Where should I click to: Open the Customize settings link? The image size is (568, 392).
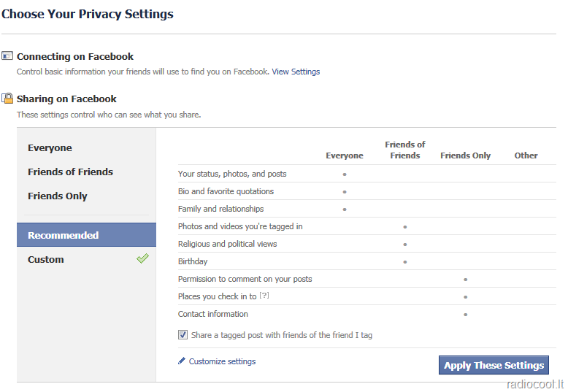tap(222, 361)
